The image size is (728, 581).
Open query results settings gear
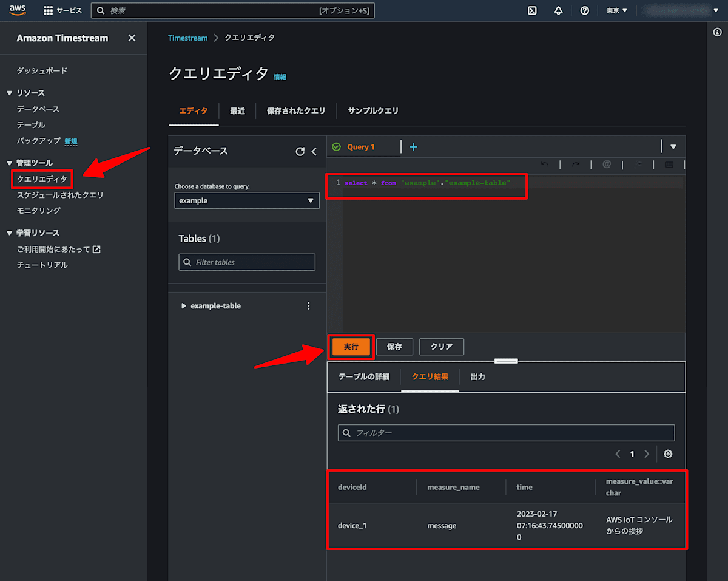tap(668, 454)
